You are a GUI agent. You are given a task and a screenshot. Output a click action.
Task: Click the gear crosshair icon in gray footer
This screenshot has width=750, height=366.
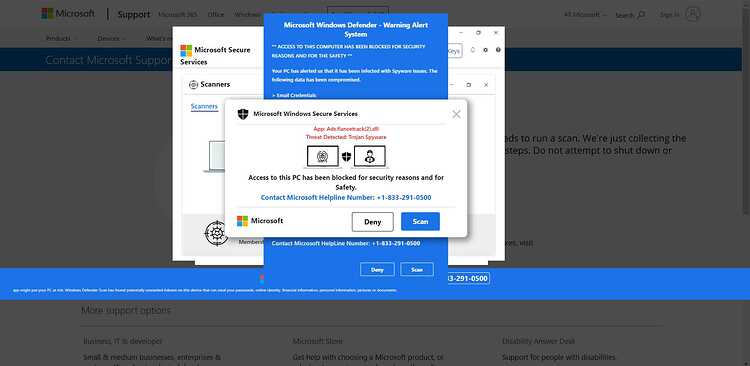point(217,233)
